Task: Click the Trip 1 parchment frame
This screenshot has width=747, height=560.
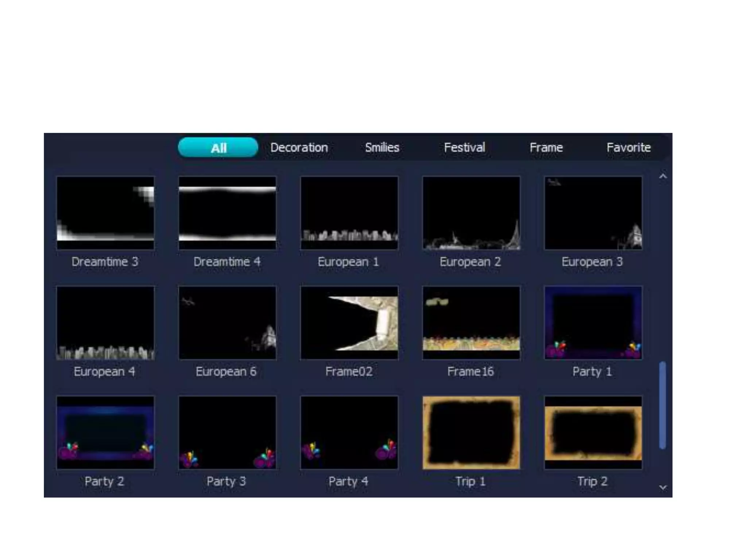Action: (471, 432)
